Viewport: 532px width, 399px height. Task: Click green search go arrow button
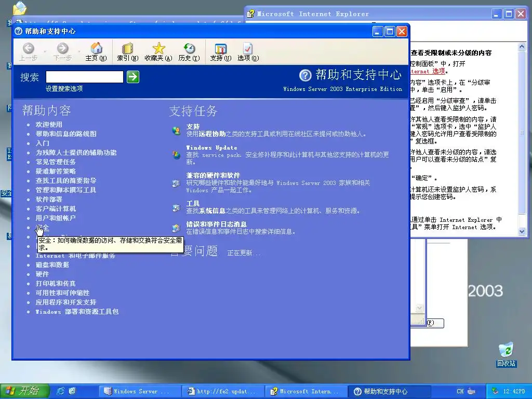[133, 77]
